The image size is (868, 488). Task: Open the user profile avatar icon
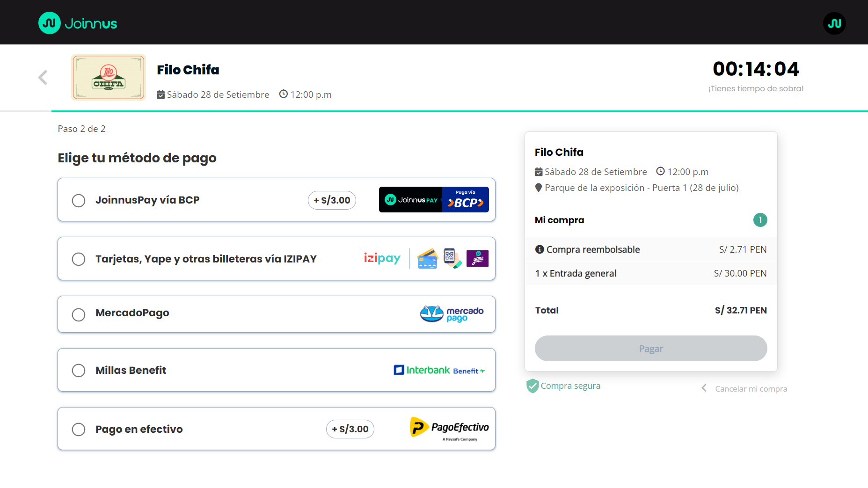coord(834,23)
